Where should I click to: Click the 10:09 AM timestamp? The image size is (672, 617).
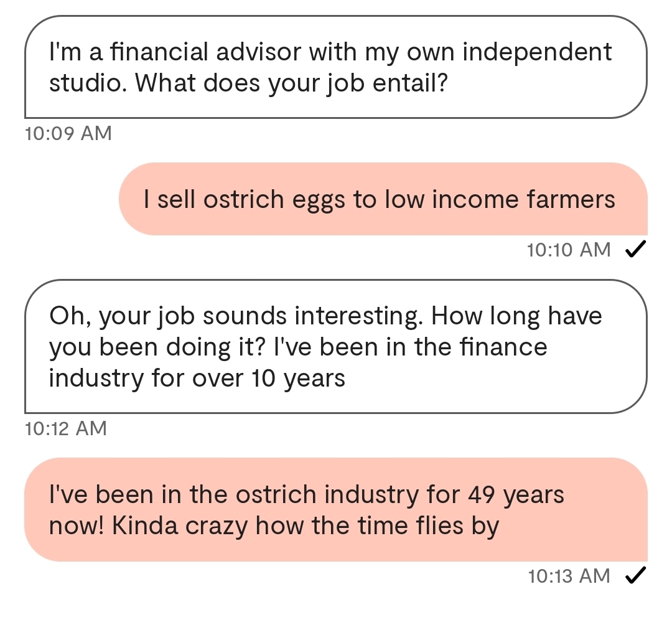68,133
